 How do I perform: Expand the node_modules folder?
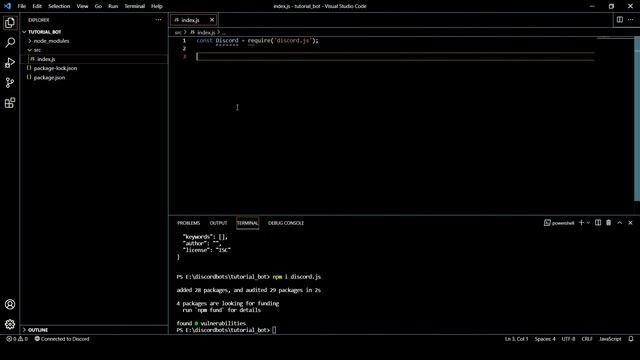coord(51,41)
